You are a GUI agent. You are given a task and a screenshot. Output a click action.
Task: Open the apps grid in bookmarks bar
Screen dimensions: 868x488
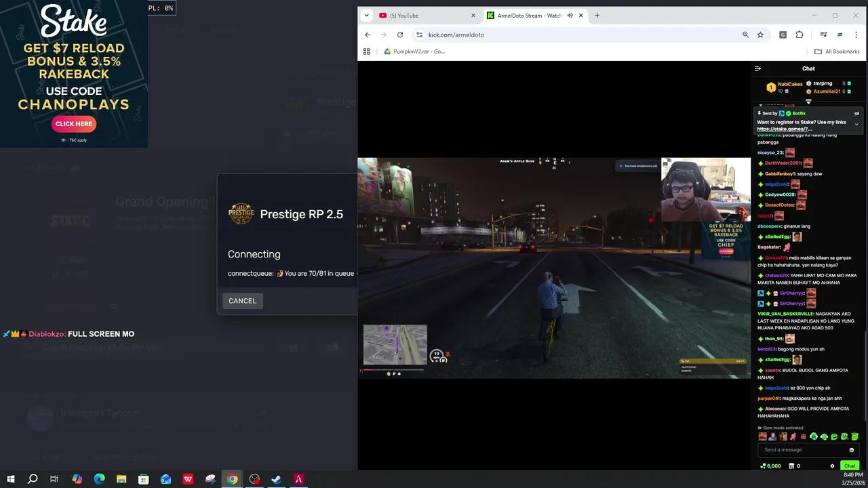coord(367,52)
